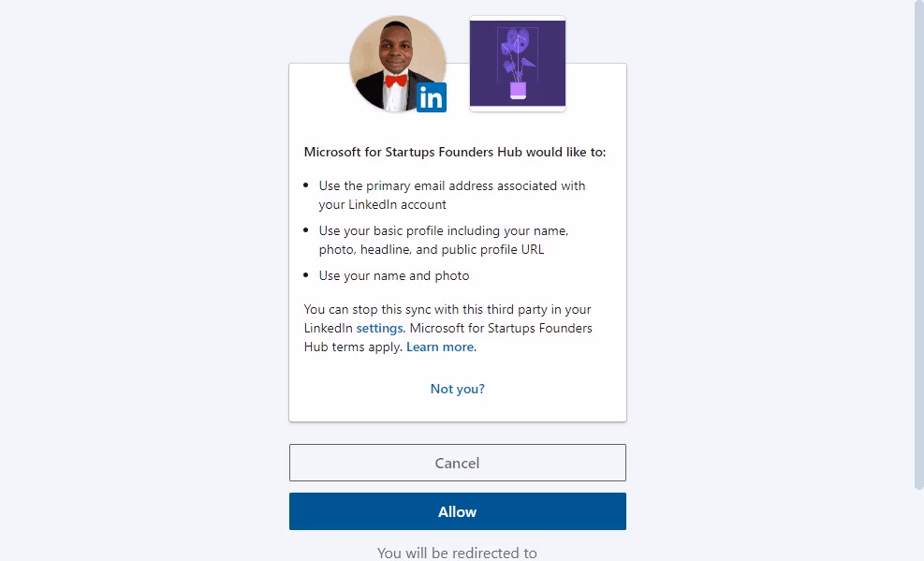
Task: Open the Learn more link
Action: pyautogui.click(x=440, y=347)
